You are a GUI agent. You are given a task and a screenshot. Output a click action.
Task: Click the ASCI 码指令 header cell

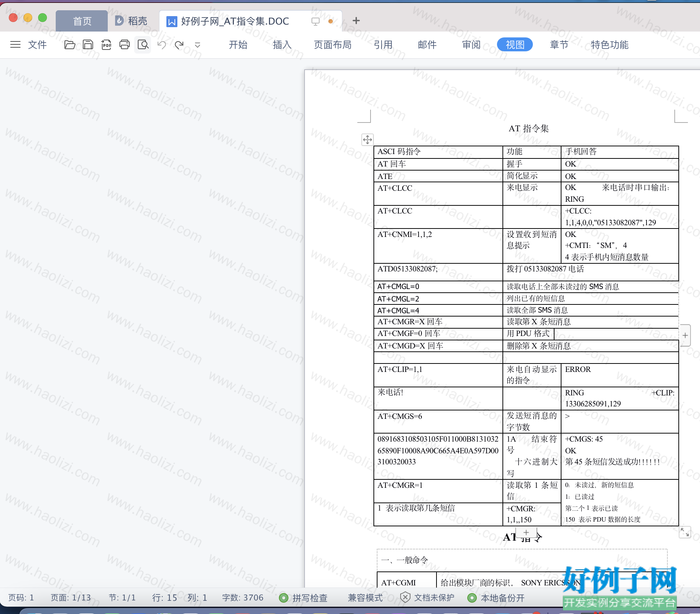click(x=438, y=151)
